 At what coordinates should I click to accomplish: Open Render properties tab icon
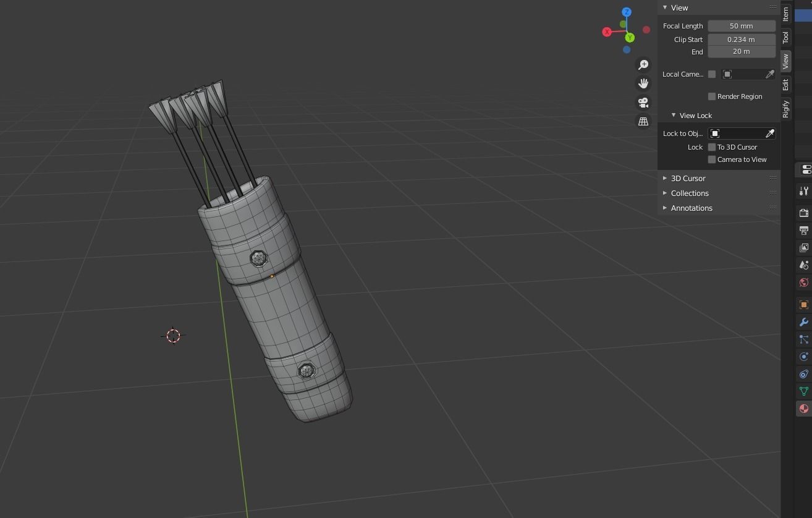803,213
